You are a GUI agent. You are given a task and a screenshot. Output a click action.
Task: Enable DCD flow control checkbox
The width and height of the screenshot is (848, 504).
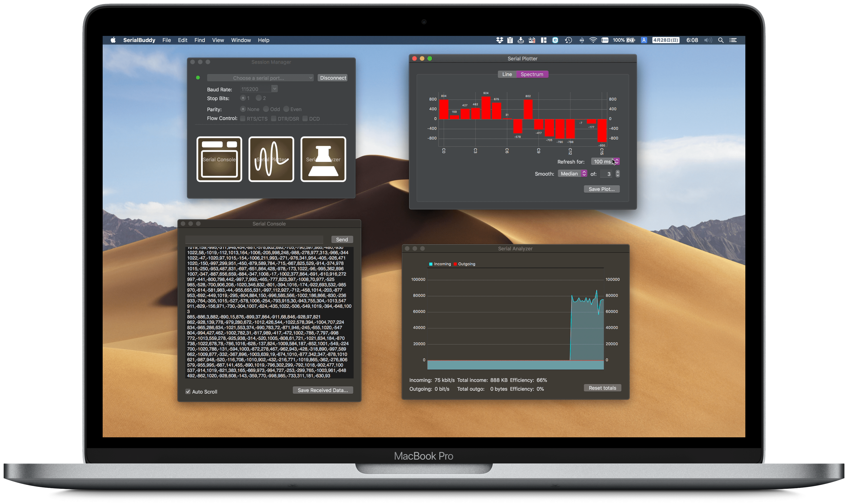click(305, 118)
